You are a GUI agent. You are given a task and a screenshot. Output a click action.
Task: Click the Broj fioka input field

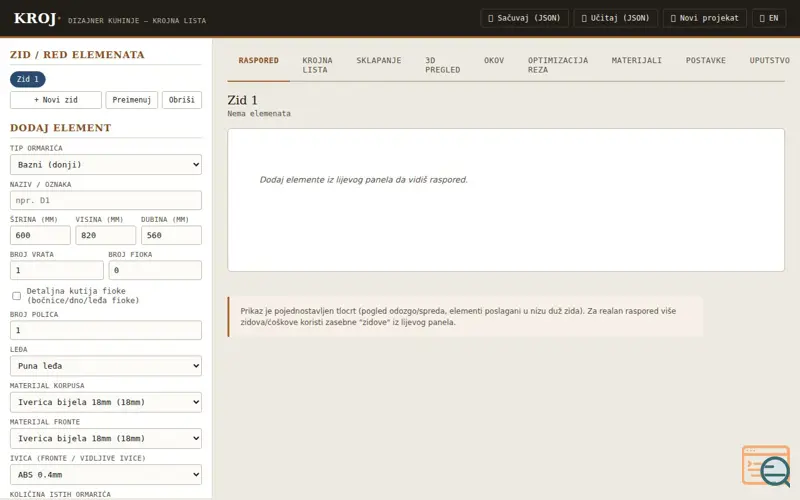(x=155, y=270)
